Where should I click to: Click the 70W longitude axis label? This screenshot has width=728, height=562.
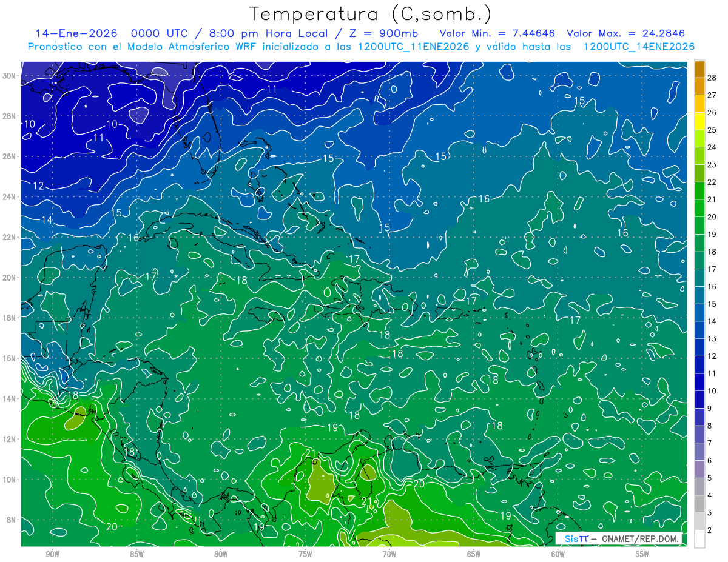(x=389, y=554)
